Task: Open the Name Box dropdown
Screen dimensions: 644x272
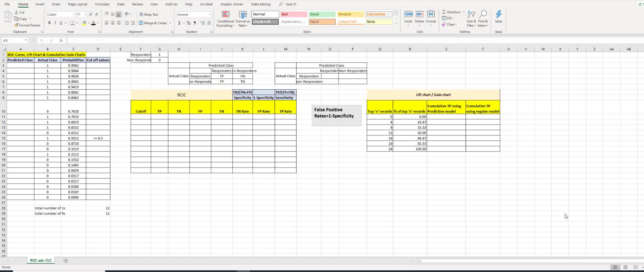Action: pyautogui.click(x=26, y=40)
